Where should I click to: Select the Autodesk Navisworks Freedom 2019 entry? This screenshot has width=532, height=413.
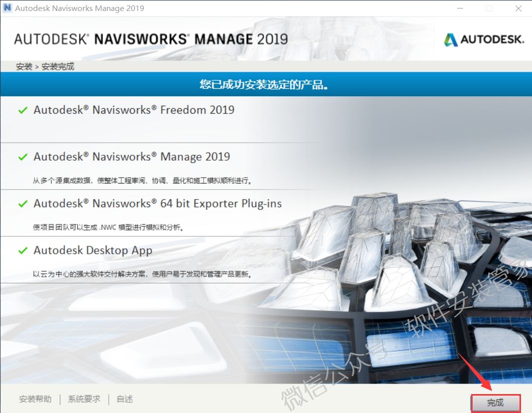point(134,110)
